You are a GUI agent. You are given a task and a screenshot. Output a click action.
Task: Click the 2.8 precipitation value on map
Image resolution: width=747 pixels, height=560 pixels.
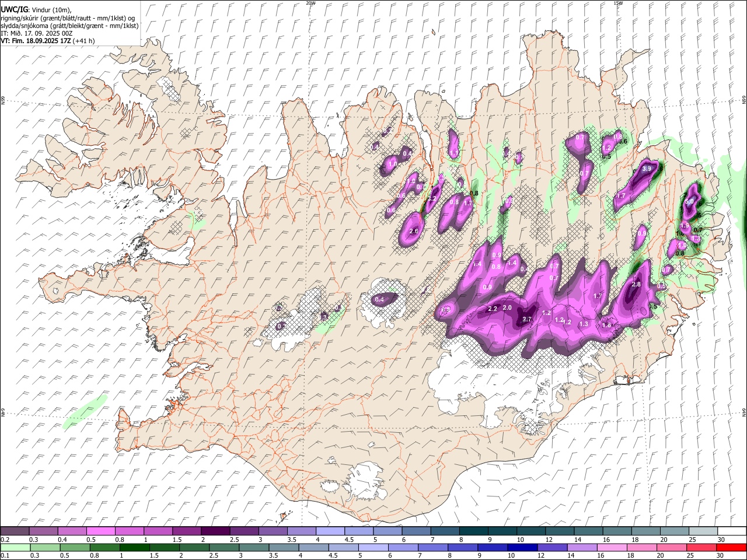point(636,284)
